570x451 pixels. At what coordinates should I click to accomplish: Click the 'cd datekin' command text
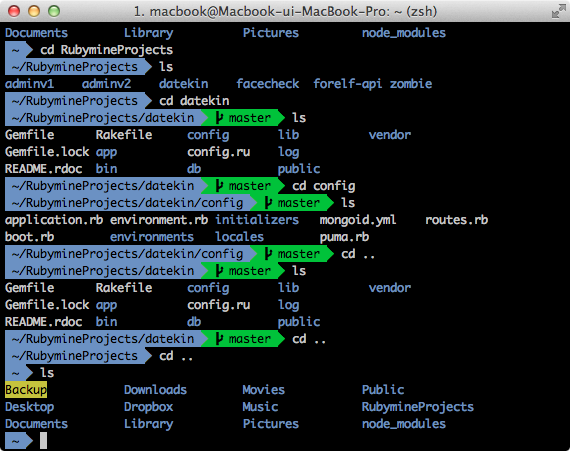[x=194, y=101]
